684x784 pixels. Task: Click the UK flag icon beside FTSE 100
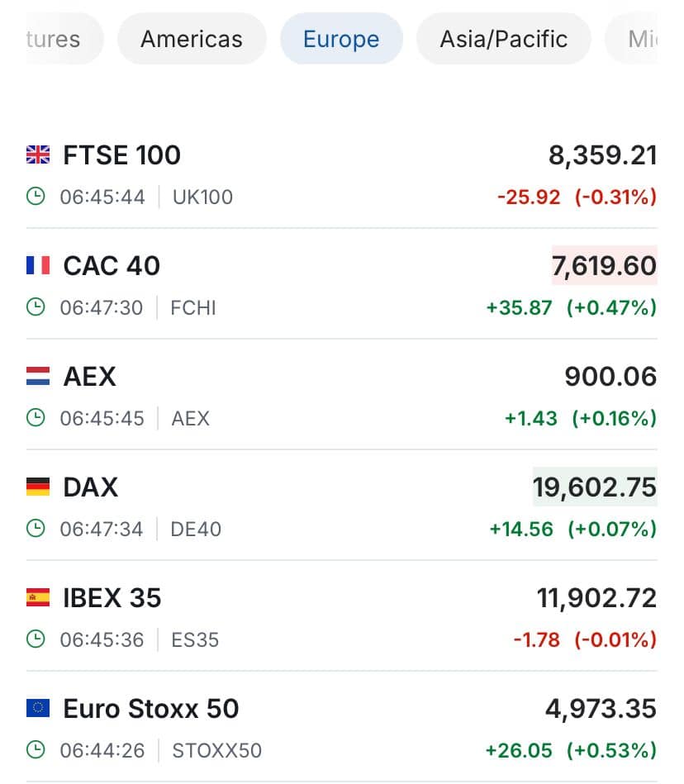(38, 154)
